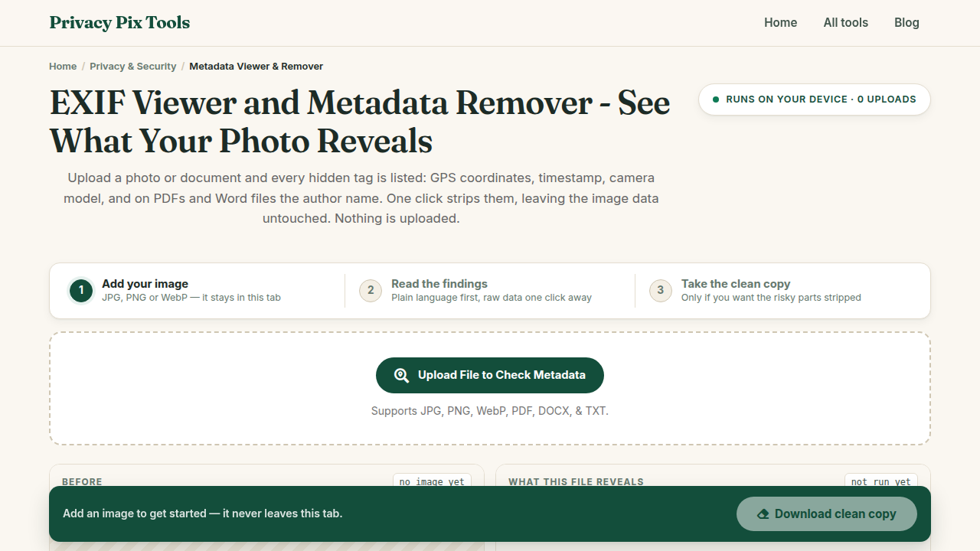Select step 3 number circle icon
The width and height of the screenshot is (980, 551).
(x=661, y=291)
